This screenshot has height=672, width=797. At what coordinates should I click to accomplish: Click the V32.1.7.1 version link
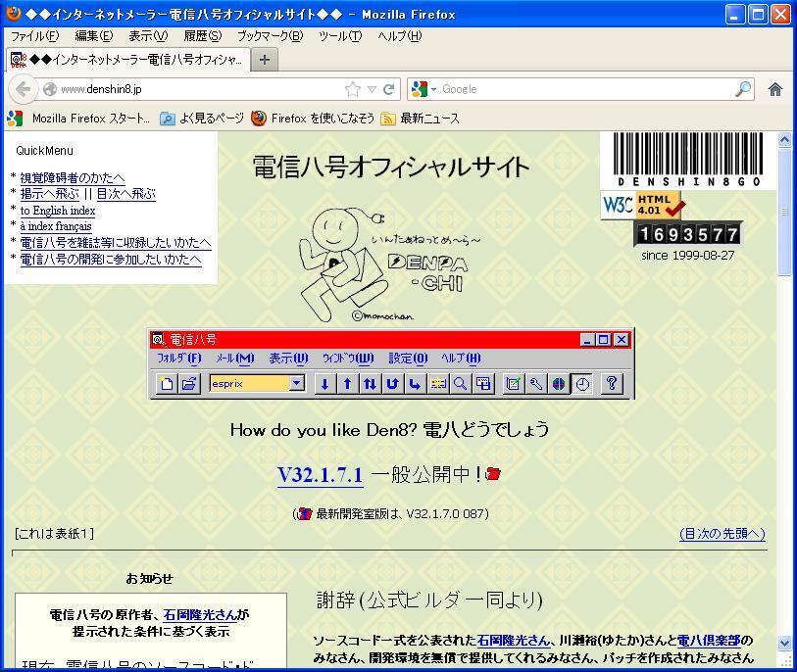(321, 475)
